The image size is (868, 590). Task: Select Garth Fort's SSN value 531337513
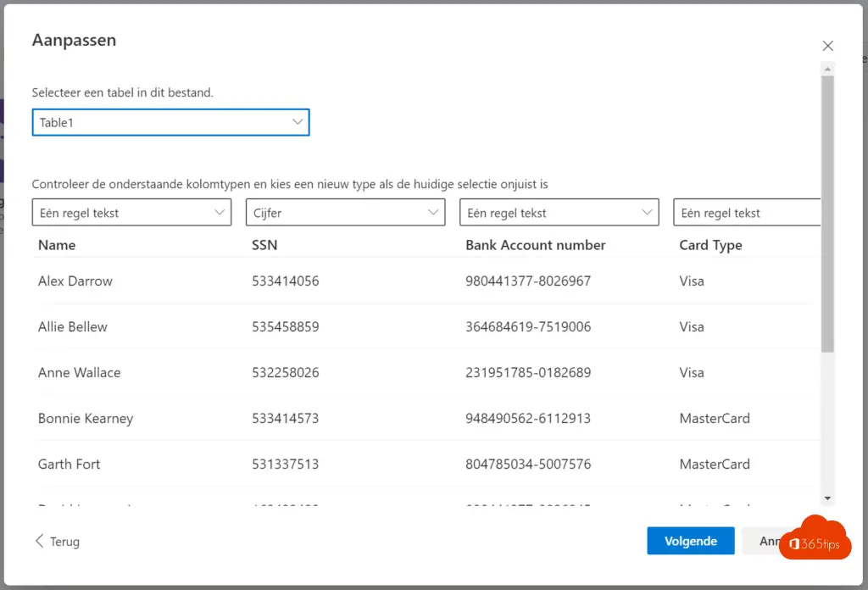(285, 465)
